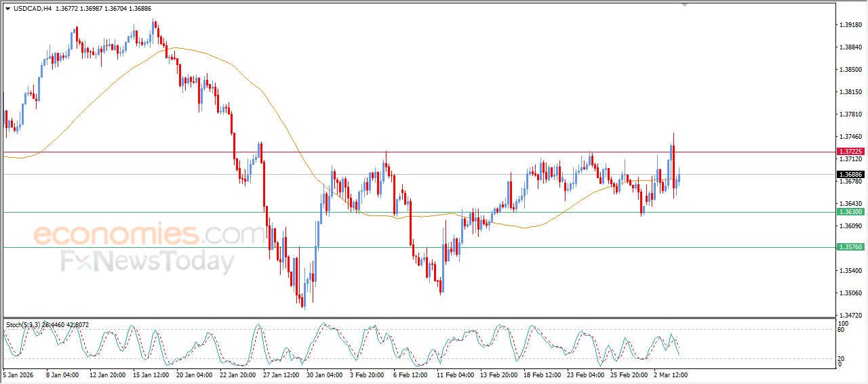Image resolution: width=868 pixels, height=384 pixels.
Task: Select the green 1.35760 price level label
Action: [x=850, y=247]
